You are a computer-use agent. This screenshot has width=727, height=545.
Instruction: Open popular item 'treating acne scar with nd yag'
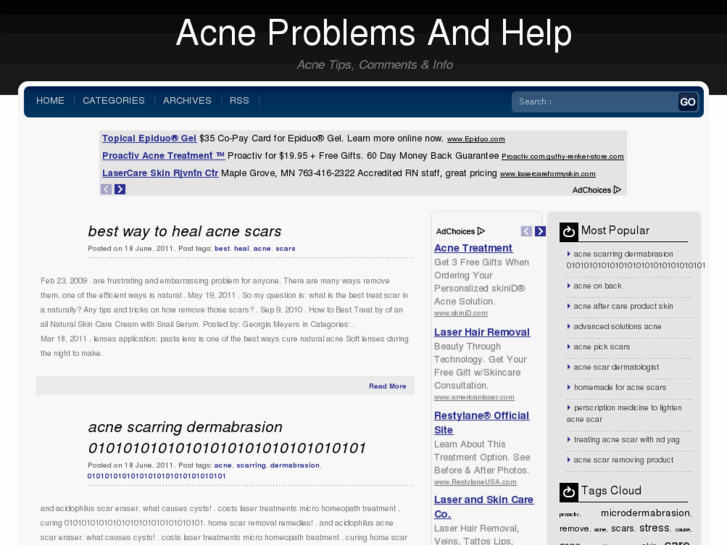pos(626,440)
